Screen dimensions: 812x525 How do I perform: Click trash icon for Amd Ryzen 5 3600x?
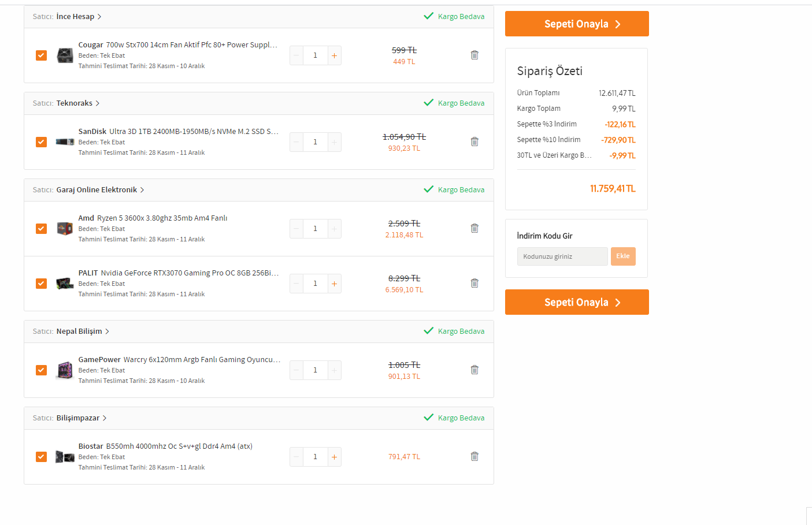click(x=474, y=228)
